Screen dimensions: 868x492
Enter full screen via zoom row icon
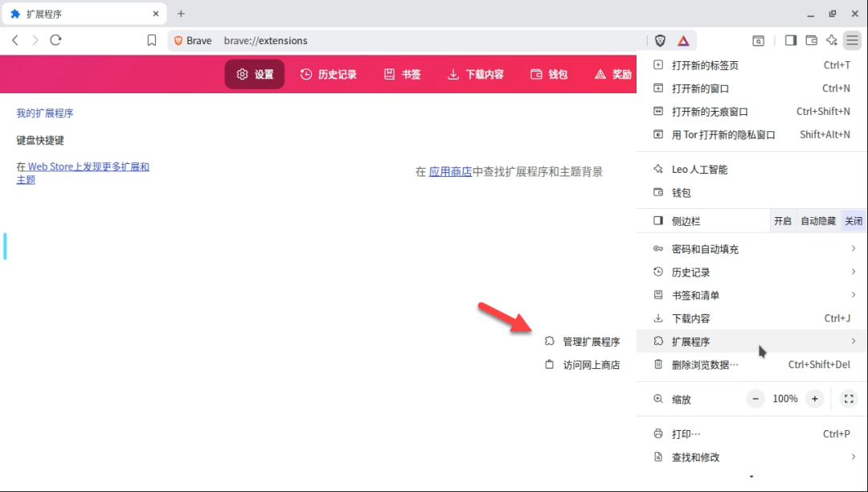pyautogui.click(x=849, y=399)
